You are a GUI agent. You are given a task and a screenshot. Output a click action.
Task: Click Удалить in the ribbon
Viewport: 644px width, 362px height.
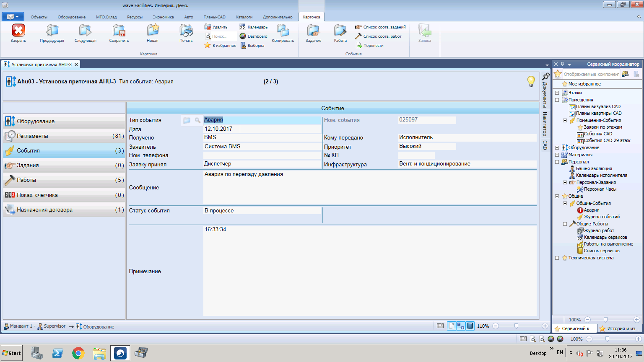pyautogui.click(x=216, y=27)
